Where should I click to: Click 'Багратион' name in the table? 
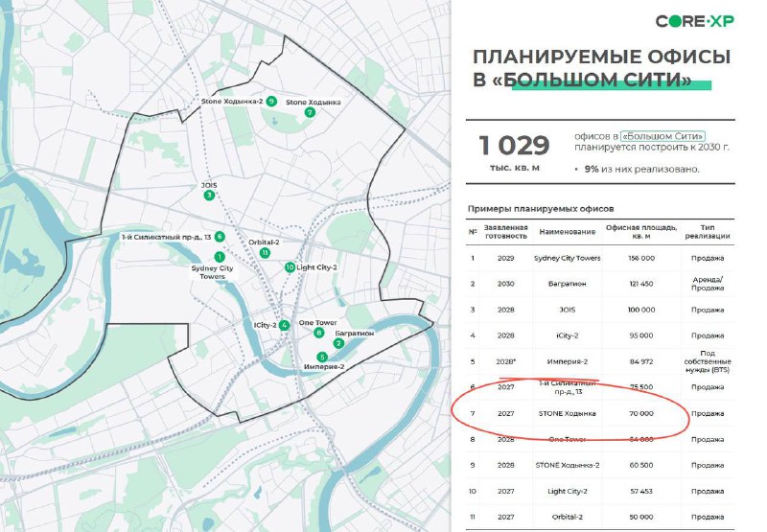pos(567,284)
